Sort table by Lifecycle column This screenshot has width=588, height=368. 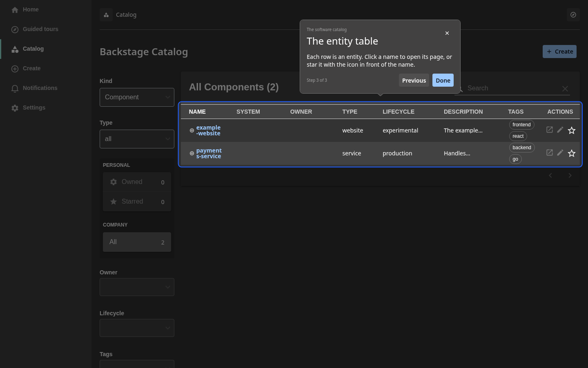399,112
